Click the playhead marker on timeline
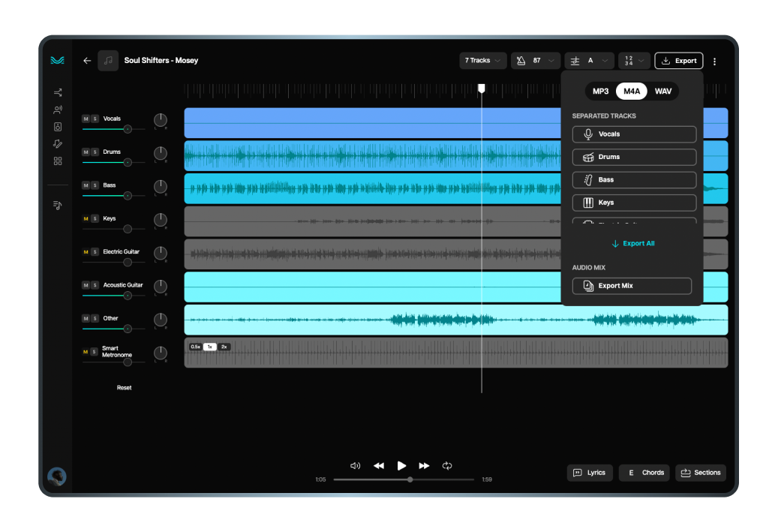Image resolution: width=778 pixels, height=532 pixels. [482, 89]
